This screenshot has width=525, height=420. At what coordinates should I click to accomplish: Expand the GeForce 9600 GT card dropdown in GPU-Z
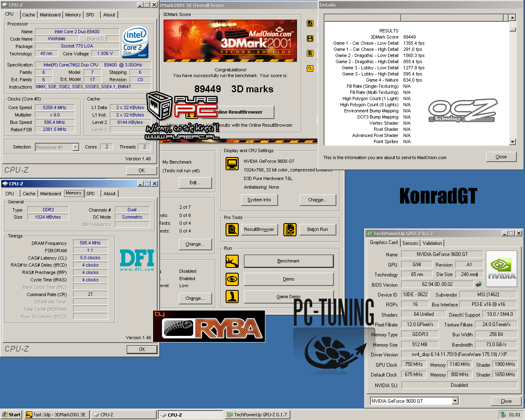tap(455, 401)
